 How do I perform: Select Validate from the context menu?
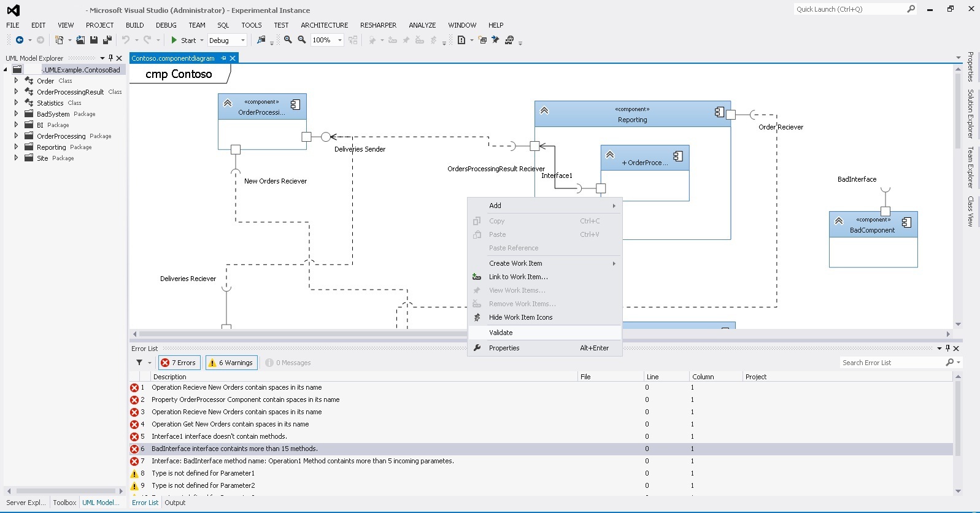pyautogui.click(x=501, y=333)
